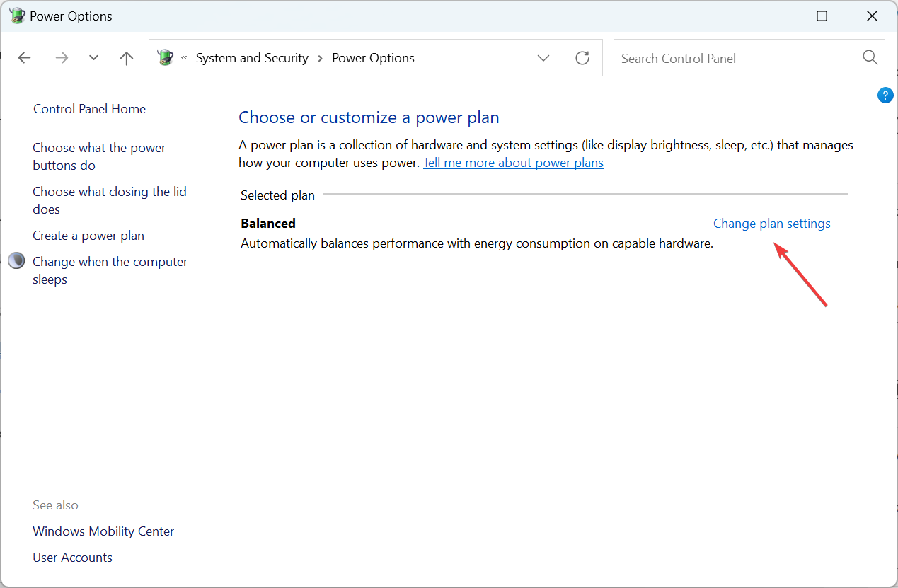Click the Search Control Panel field

click(x=749, y=58)
